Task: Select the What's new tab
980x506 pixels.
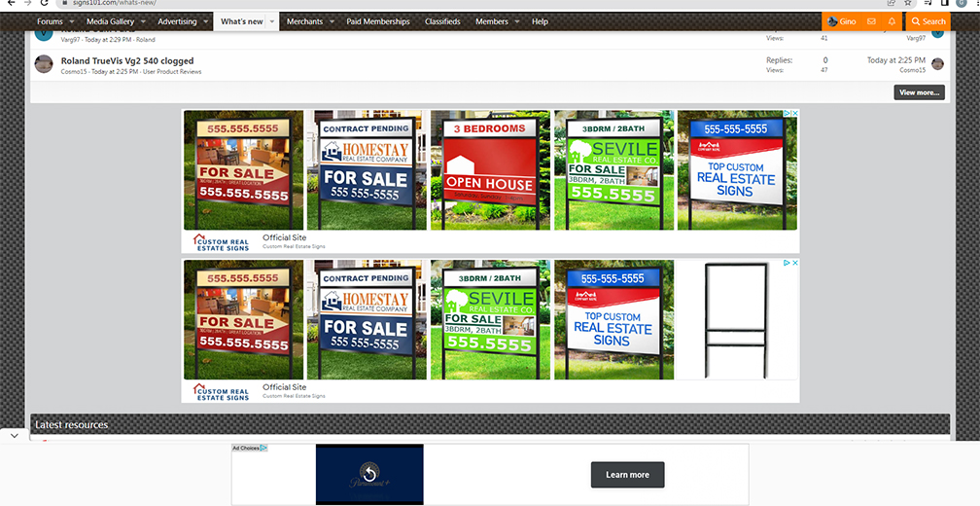Action: tap(242, 21)
